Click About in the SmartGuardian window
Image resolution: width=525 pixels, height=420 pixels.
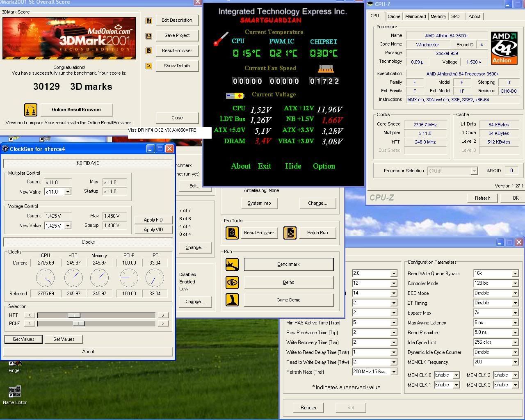point(241,166)
